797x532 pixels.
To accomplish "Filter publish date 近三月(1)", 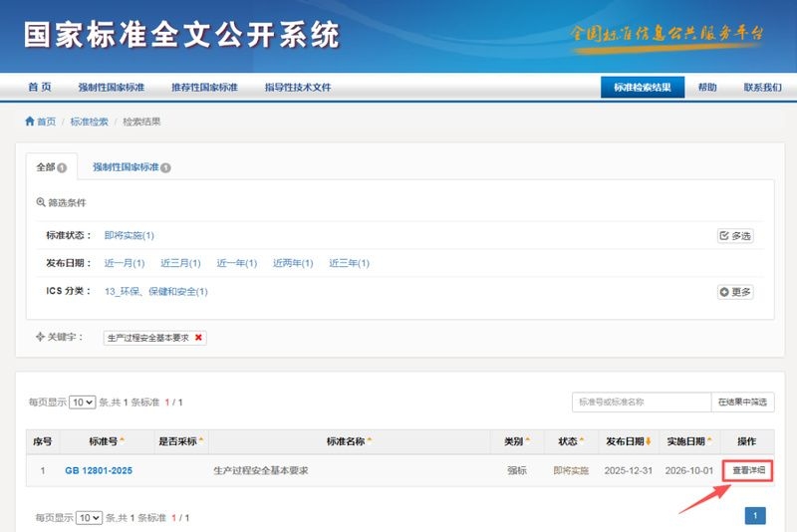I will click(x=180, y=263).
